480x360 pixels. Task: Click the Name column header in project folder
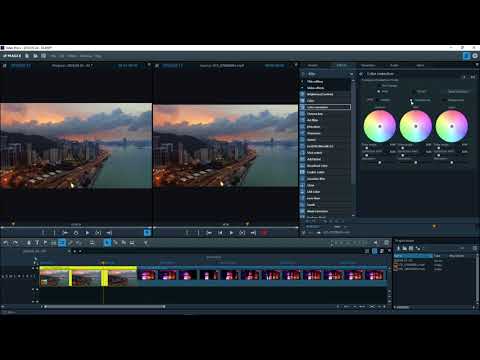[413, 256]
